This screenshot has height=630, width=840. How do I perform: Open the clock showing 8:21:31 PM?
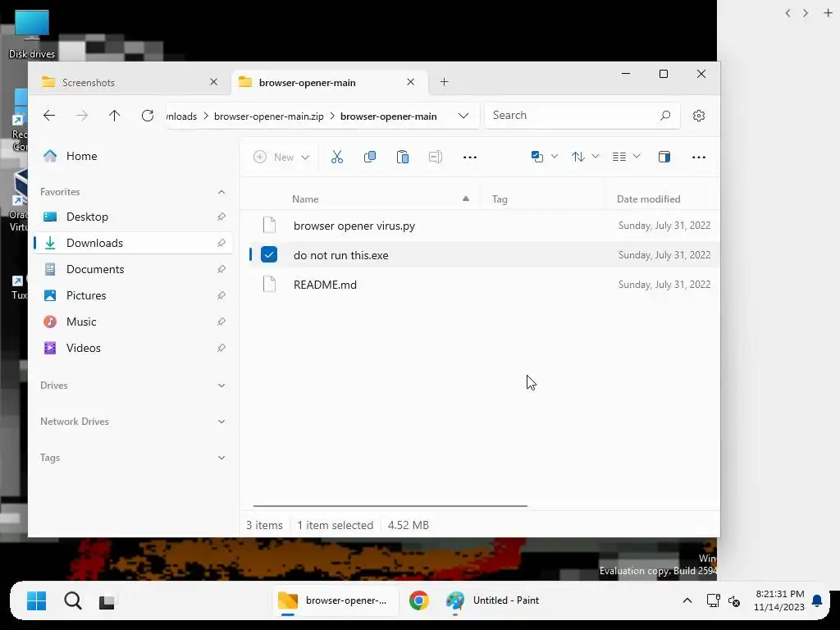[x=779, y=600]
